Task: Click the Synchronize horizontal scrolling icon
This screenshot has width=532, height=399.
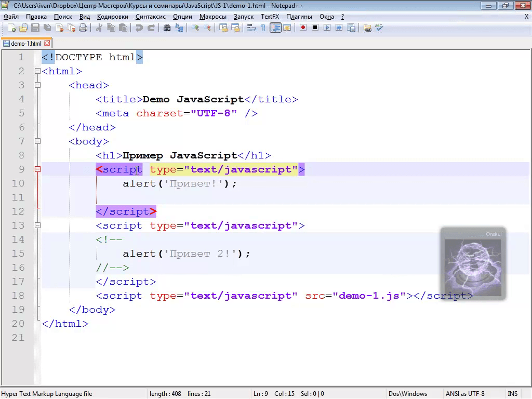Action: [235, 28]
